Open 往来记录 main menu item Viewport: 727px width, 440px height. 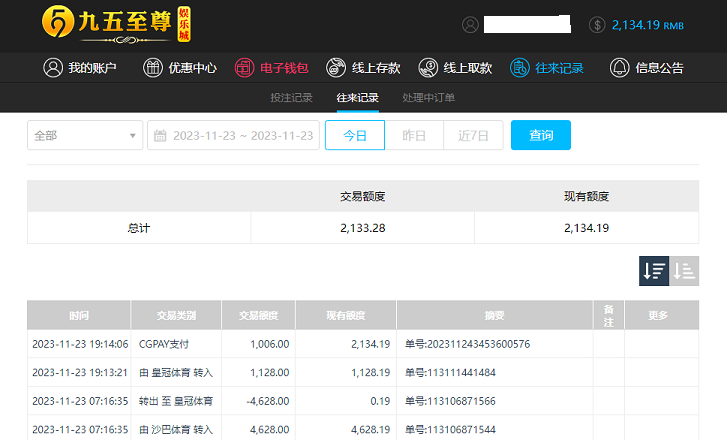point(547,68)
